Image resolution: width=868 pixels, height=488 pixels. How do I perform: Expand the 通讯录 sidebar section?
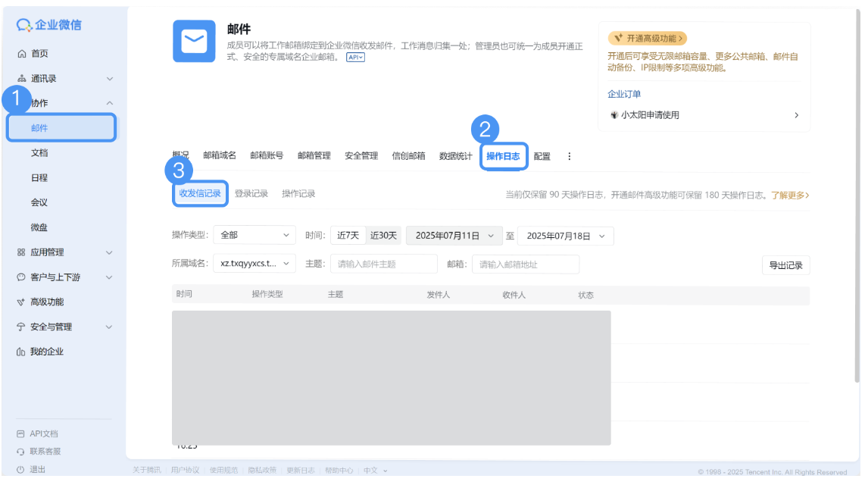click(110, 79)
